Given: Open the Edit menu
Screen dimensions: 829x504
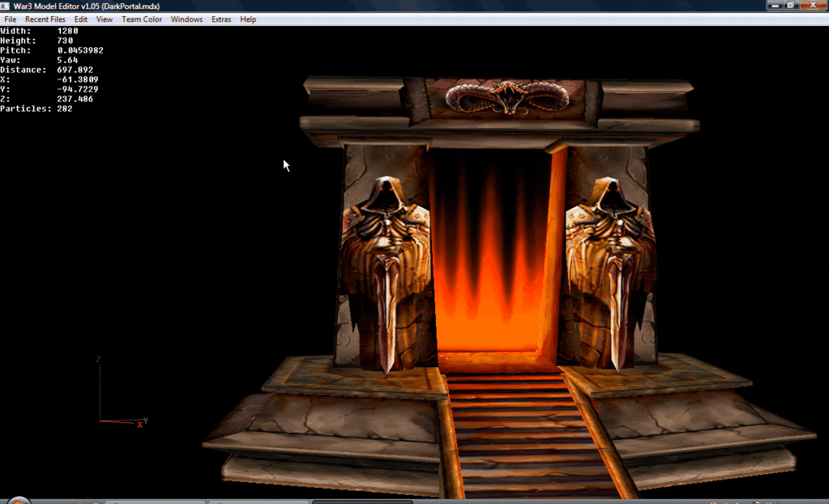Looking at the screenshot, I should 80,19.
